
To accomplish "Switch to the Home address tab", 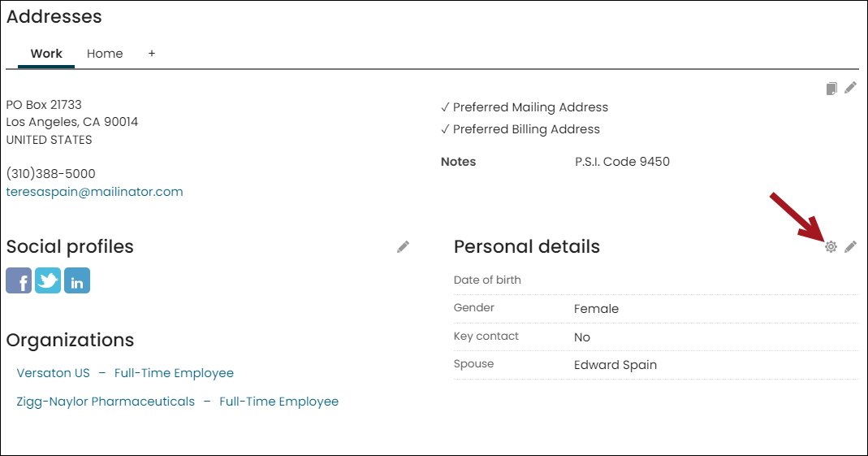I will tap(105, 54).
